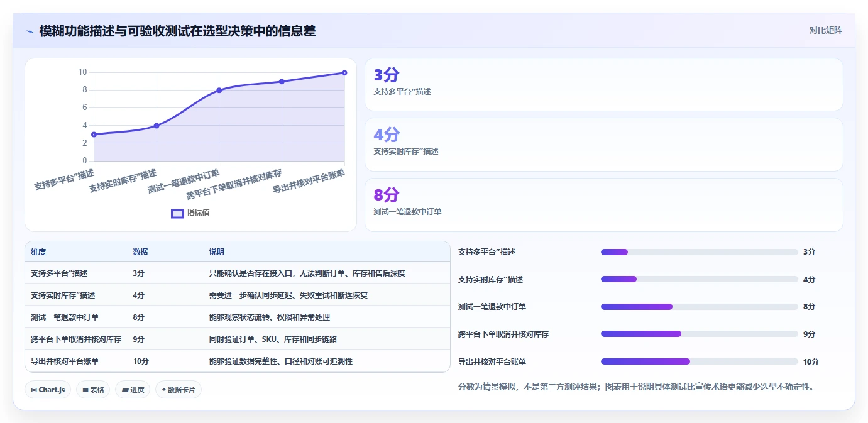
Task: Click the 3分 table data cell
Action: [x=138, y=273]
